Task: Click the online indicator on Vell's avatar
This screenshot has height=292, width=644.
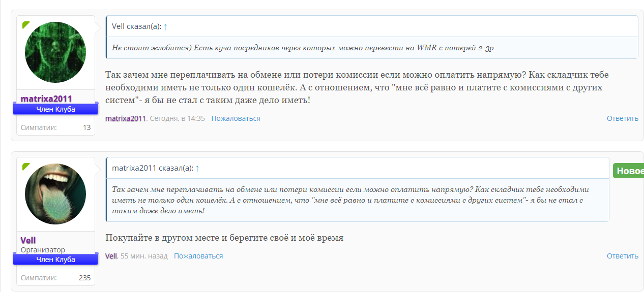Action: point(26,166)
